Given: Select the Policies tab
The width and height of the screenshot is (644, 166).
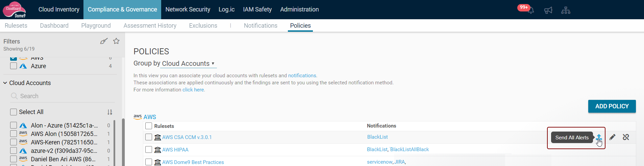Looking at the screenshot, I should [x=300, y=26].
